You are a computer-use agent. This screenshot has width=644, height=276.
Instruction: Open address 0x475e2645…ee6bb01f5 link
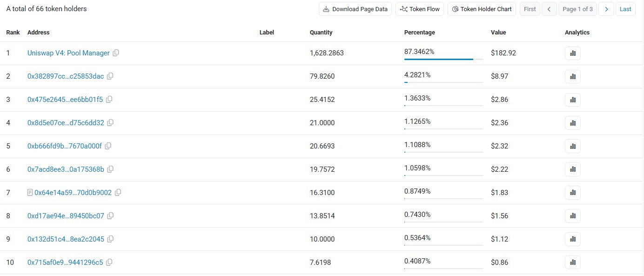click(x=65, y=100)
